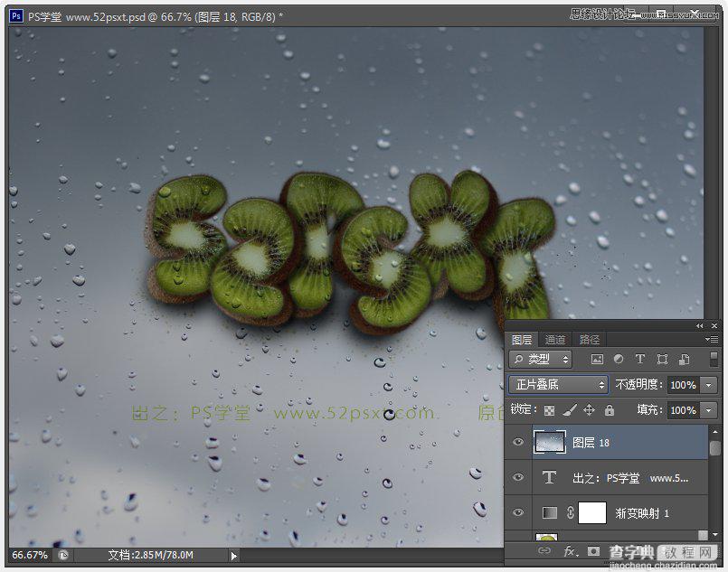The image size is (728, 572).
Task: Open the 不透明度 opacity slider arrow
Action: coord(708,385)
